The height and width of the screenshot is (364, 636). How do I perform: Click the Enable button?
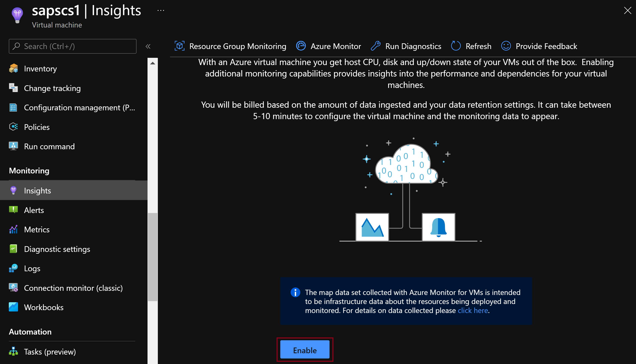(305, 350)
